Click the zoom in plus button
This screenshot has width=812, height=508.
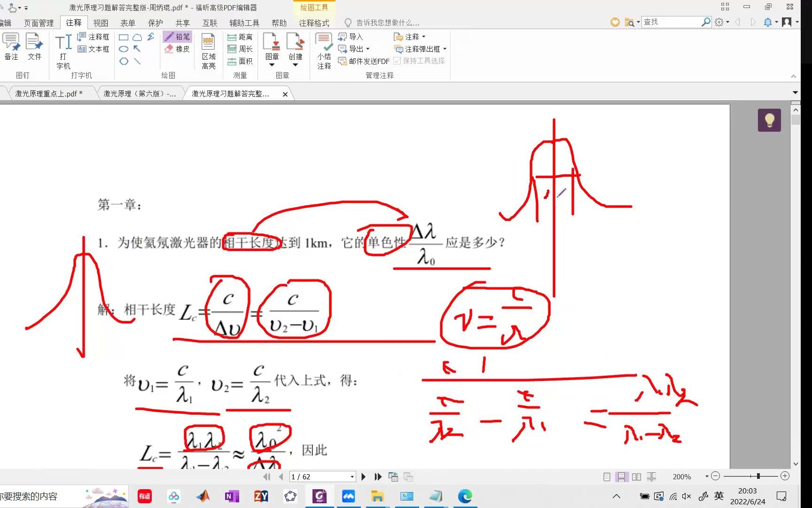point(785,476)
